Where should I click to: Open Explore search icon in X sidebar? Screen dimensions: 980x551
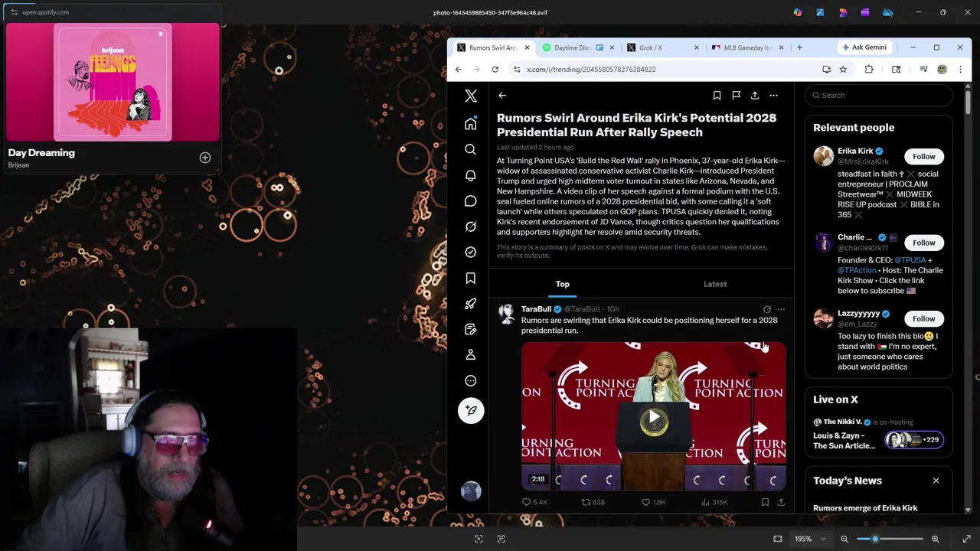(471, 150)
